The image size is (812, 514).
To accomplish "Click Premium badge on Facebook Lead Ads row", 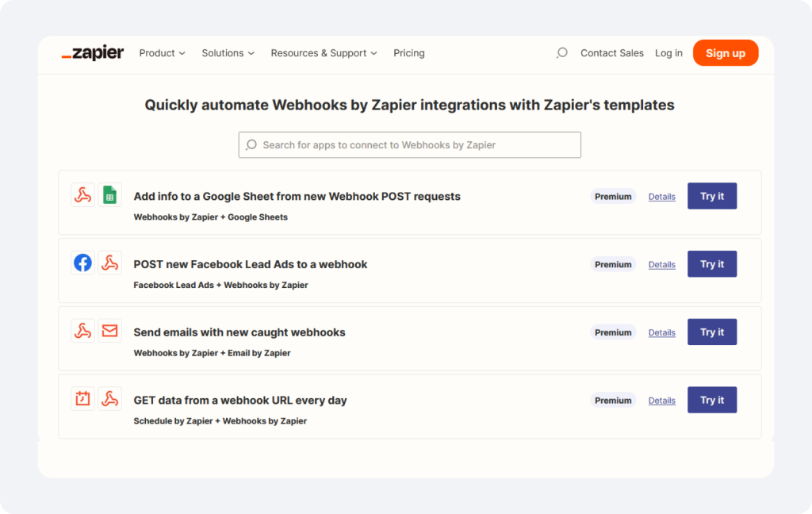I will 613,264.
